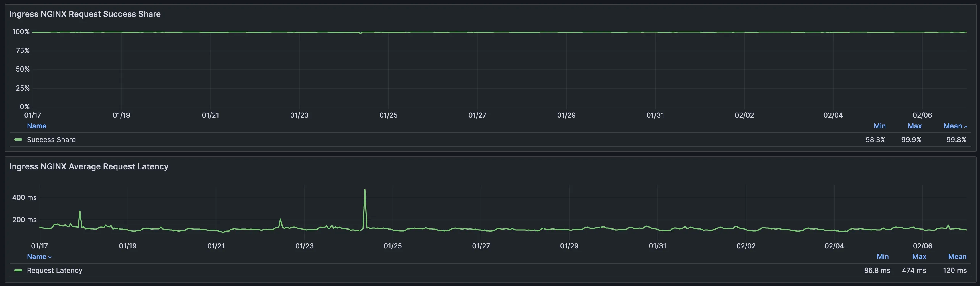
Task: Click the 86.8 ms min value
Action: coord(877,271)
